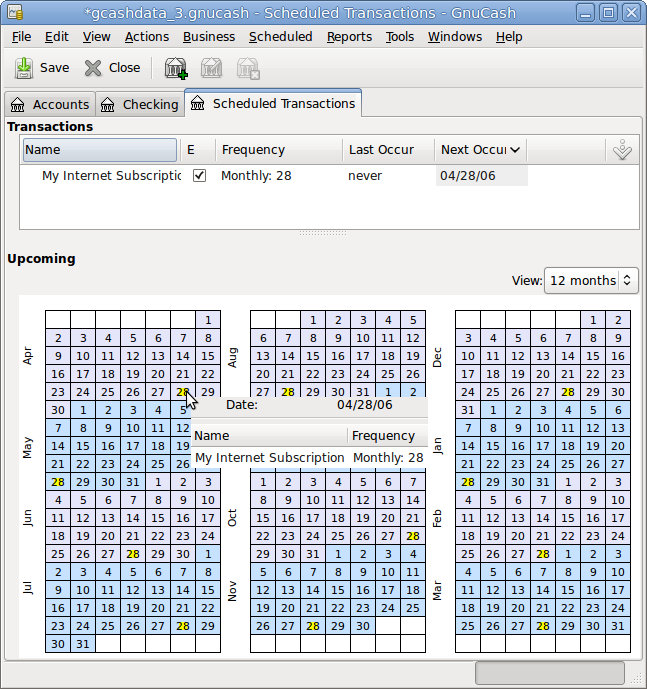This screenshot has width=647, height=689.
Task: Click highlighted April 28 in the calendar
Action: pyautogui.click(x=182, y=392)
